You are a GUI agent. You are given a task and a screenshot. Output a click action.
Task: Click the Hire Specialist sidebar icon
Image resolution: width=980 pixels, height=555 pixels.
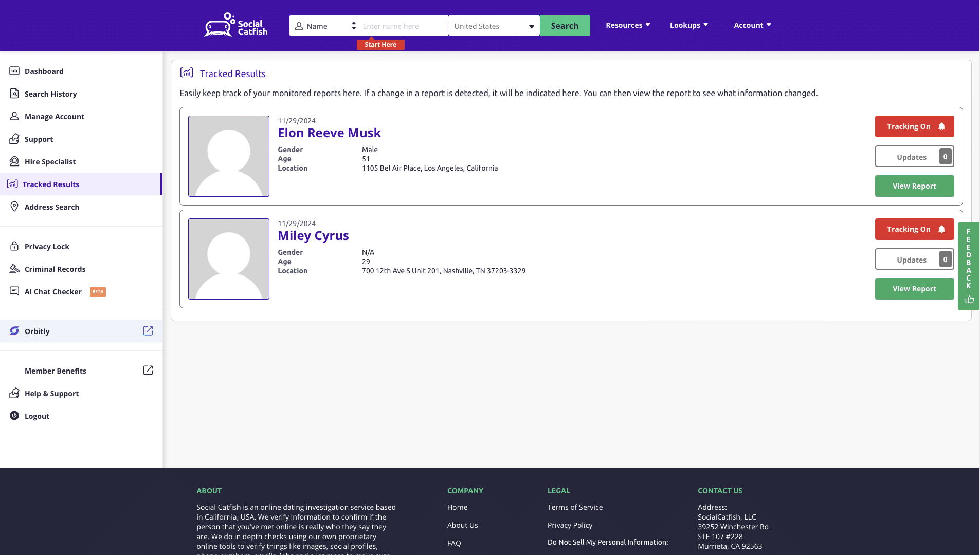point(14,161)
